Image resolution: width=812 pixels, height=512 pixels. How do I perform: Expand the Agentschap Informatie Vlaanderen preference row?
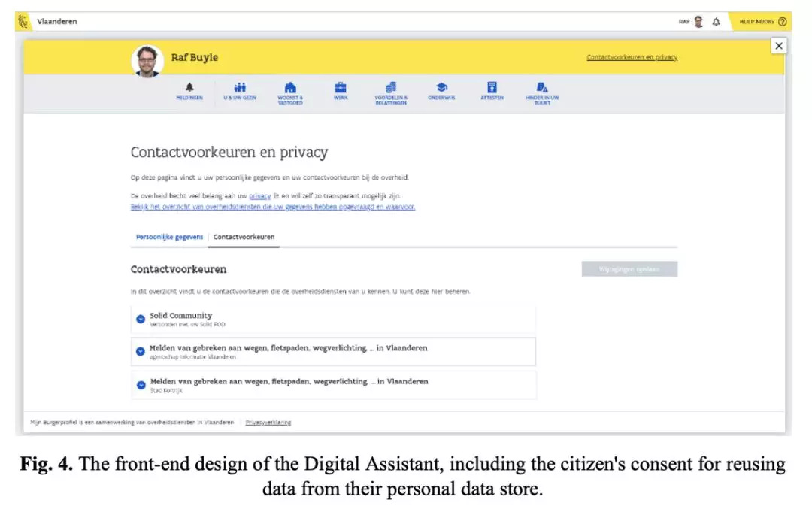[x=334, y=352]
